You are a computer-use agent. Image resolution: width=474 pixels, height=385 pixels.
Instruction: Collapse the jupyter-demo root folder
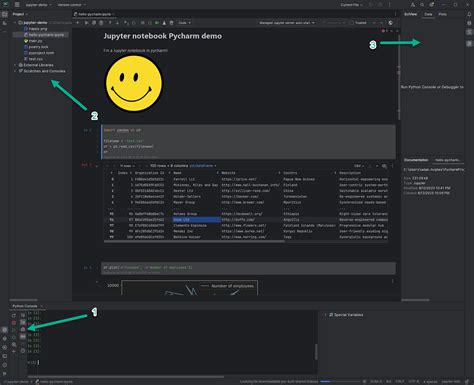(x=15, y=23)
